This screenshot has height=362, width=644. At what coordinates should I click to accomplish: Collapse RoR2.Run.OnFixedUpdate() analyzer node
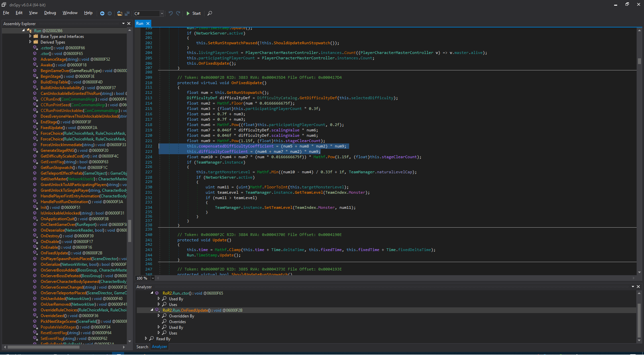[152, 310]
